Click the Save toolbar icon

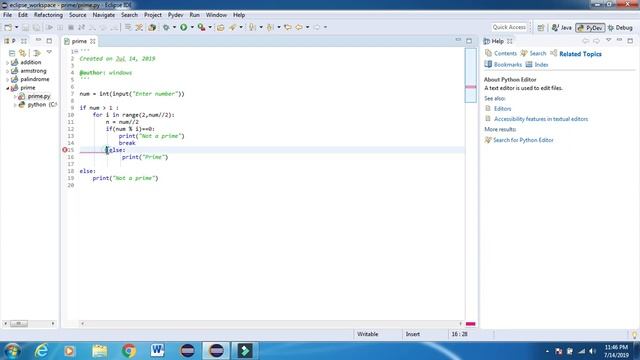[25, 27]
